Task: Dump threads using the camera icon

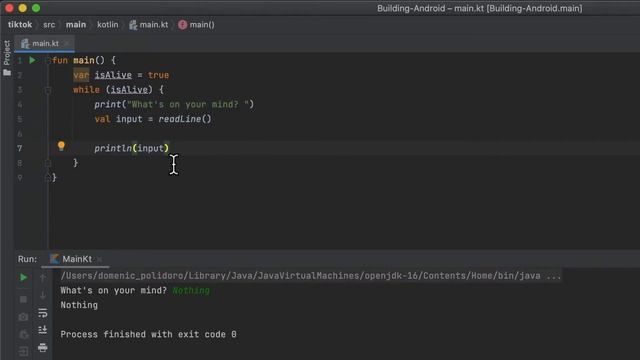Action: click(x=23, y=317)
